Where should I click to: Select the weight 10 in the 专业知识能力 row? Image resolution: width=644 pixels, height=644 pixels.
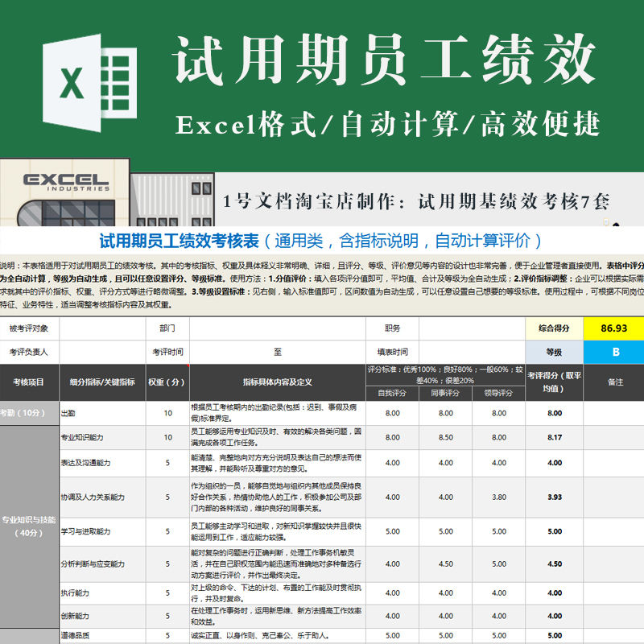pos(167,437)
